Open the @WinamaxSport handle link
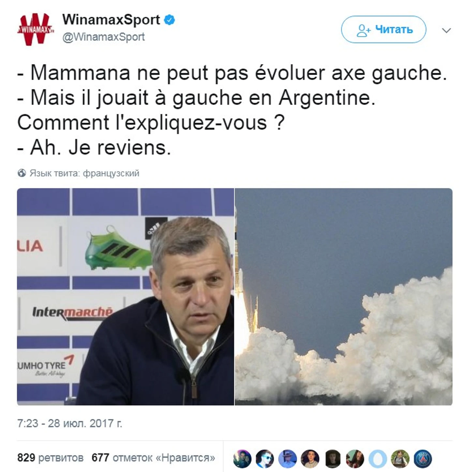This screenshot has height=472, width=476. 103,37
